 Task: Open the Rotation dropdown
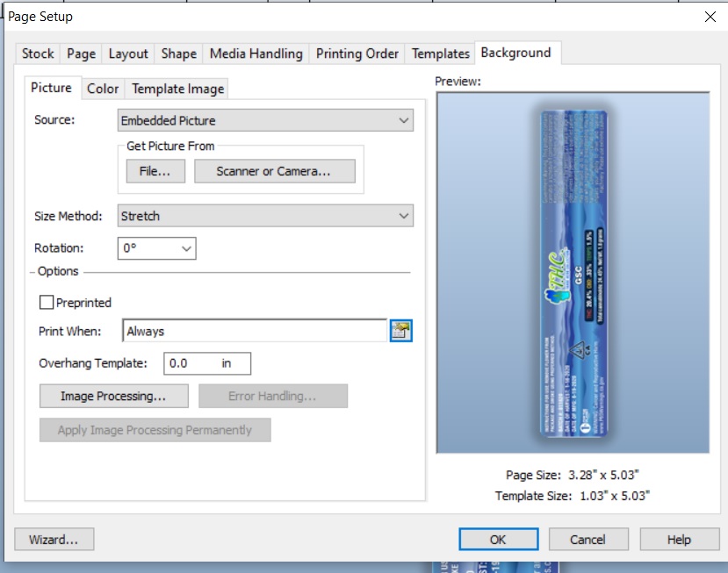[156, 248]
